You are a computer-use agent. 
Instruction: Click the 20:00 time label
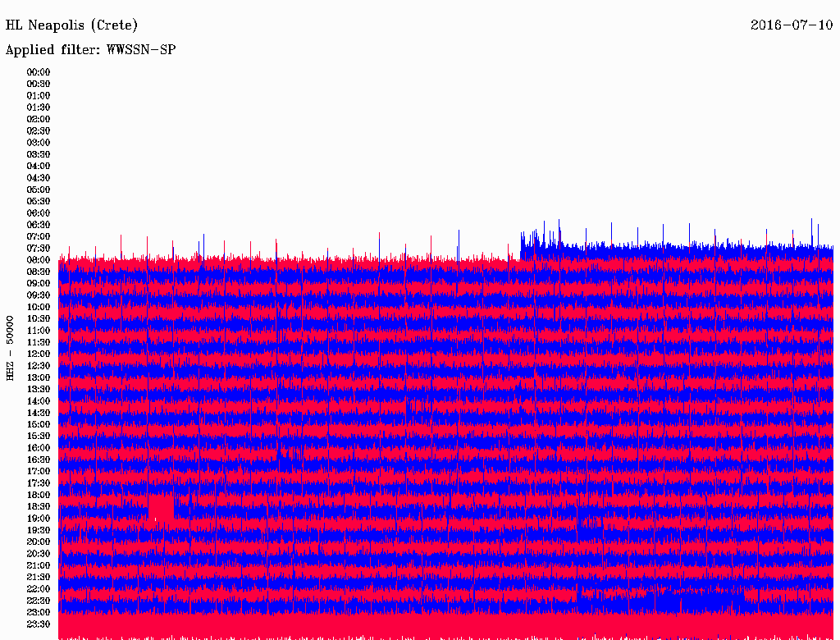39,542
